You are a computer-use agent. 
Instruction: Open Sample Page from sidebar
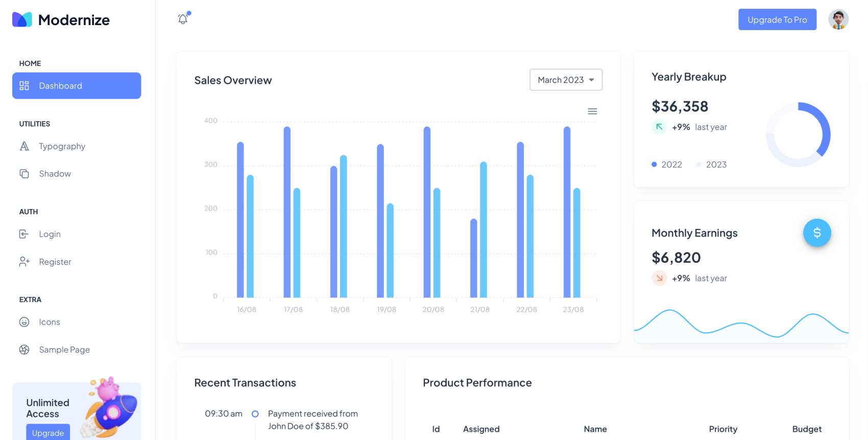click(x=64, y=350)
